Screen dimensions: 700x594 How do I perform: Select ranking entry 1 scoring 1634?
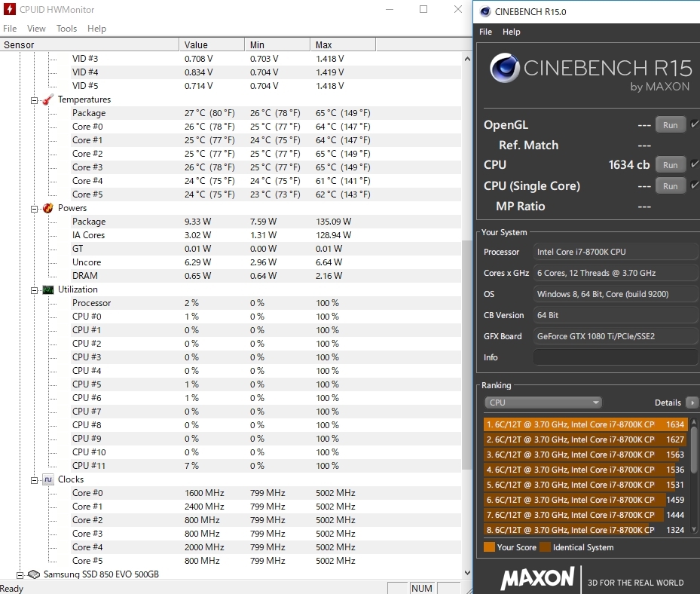[x=585, y=424]
